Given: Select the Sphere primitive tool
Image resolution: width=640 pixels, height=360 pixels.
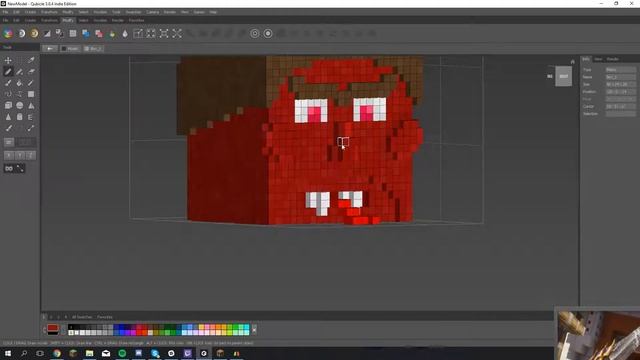Looking at the screenshot, I should pyautogui.click(x=19, y=106).
